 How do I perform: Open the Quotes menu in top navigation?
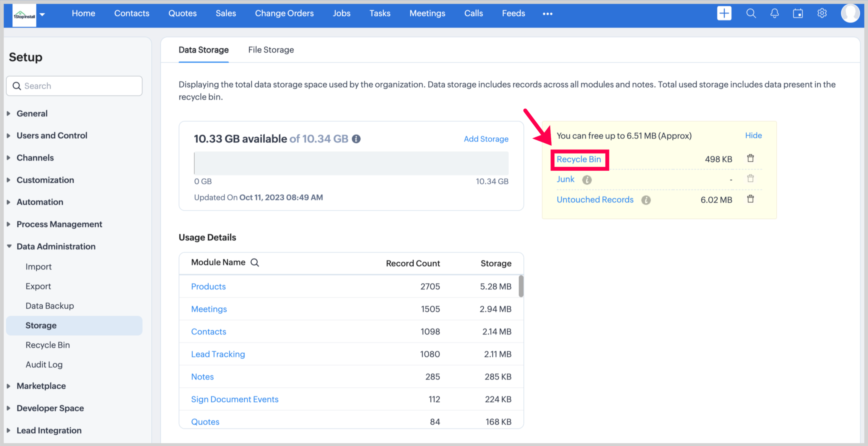point(182,13)
